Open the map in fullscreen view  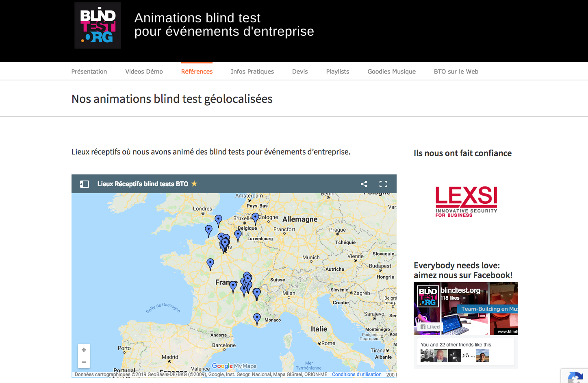click(x=383, y=184)
